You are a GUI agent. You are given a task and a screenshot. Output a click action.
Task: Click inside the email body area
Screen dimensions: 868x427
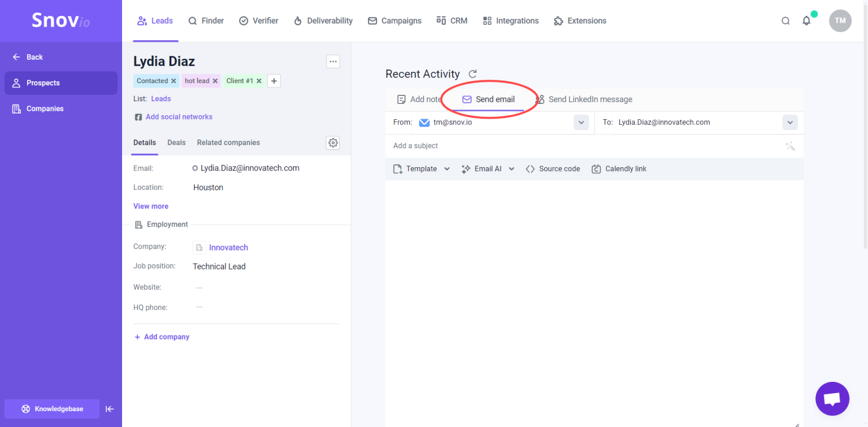pyautogui.click(x=594, y=302)
